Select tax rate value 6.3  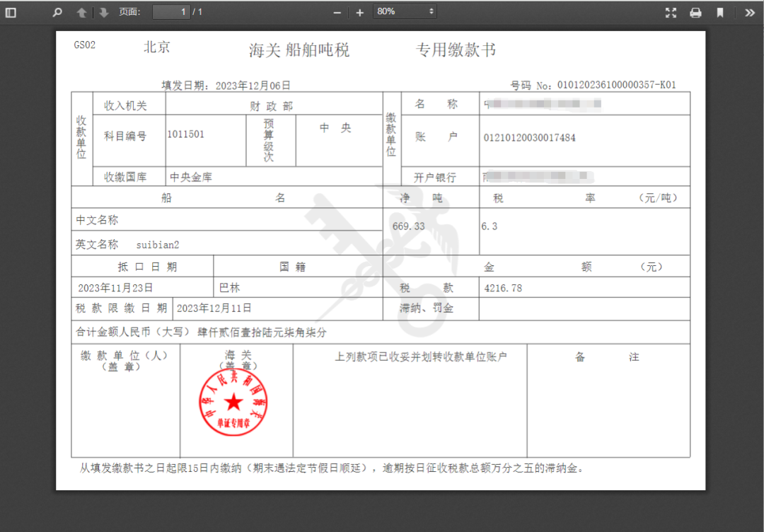click(x=490, y=226)
